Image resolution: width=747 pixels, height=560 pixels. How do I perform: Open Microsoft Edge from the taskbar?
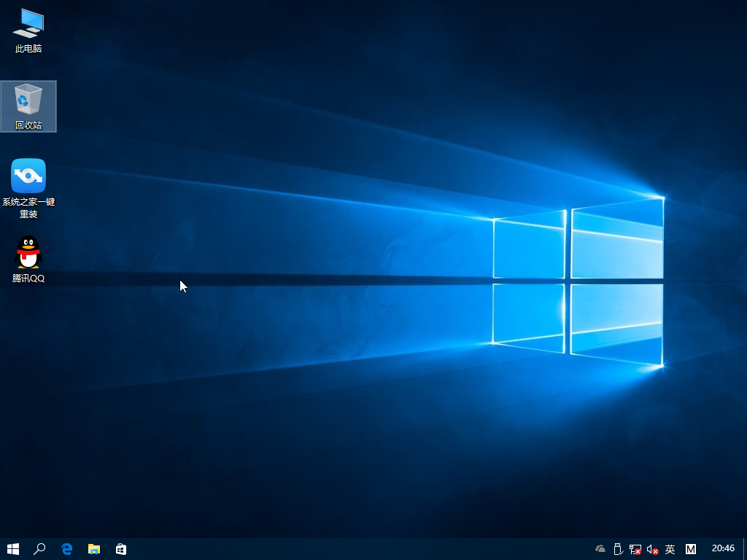(x=67, y=549)
